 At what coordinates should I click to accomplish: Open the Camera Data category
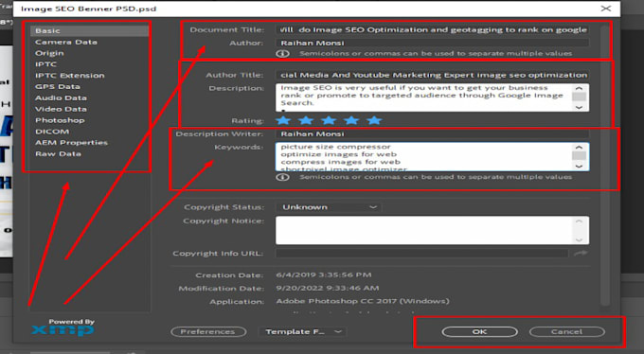click(66, 42)
